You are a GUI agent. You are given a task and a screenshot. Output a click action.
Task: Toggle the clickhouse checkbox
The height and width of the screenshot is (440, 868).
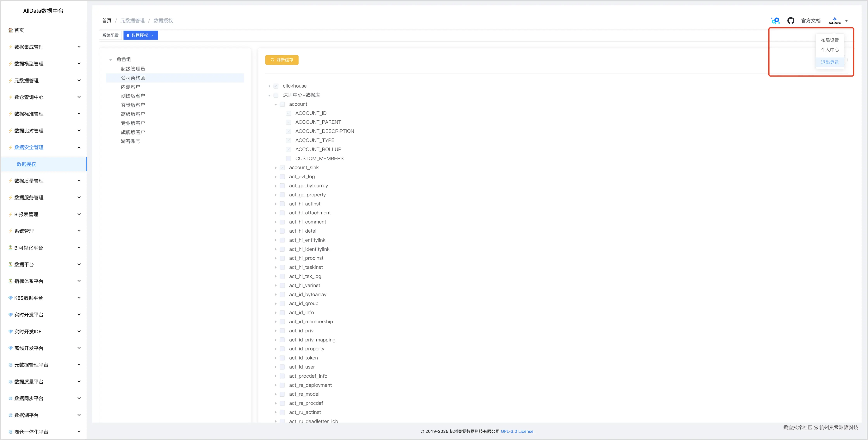click(x=276, y=86)
